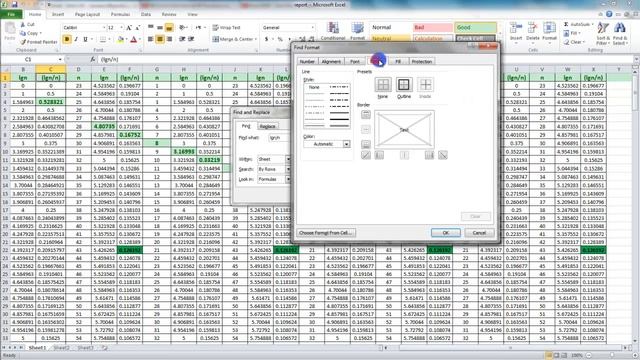Screen dimensions: 640x360
Task: Toggle the top border button
Action: click(x=366, y=114)
